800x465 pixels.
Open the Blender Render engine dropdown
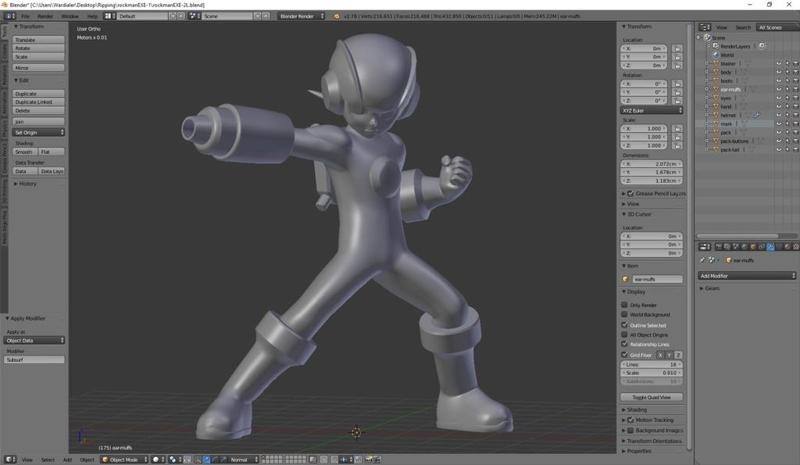[x=302, y=16]
